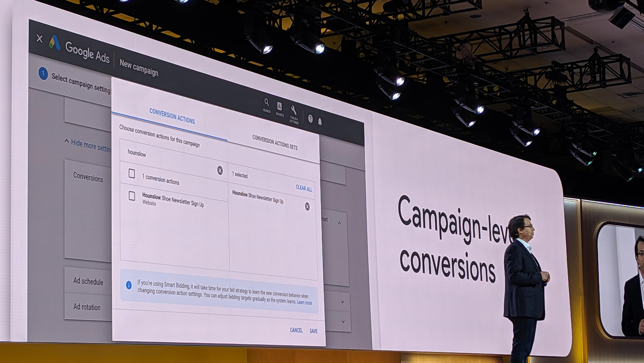The width and height of the screenshot is (644, 363).
Task: Expand the Ad rotation row chevron
Action: [x=343, y=321]
